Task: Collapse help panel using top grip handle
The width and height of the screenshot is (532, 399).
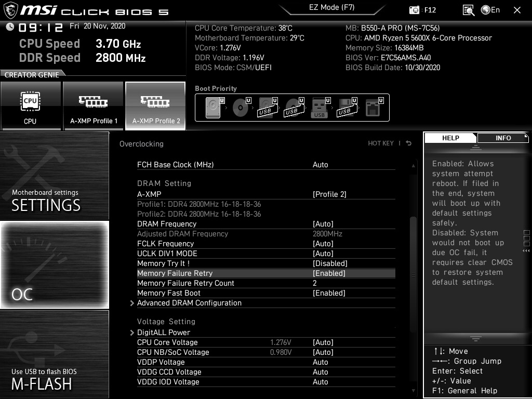Action: click(476, 147)
